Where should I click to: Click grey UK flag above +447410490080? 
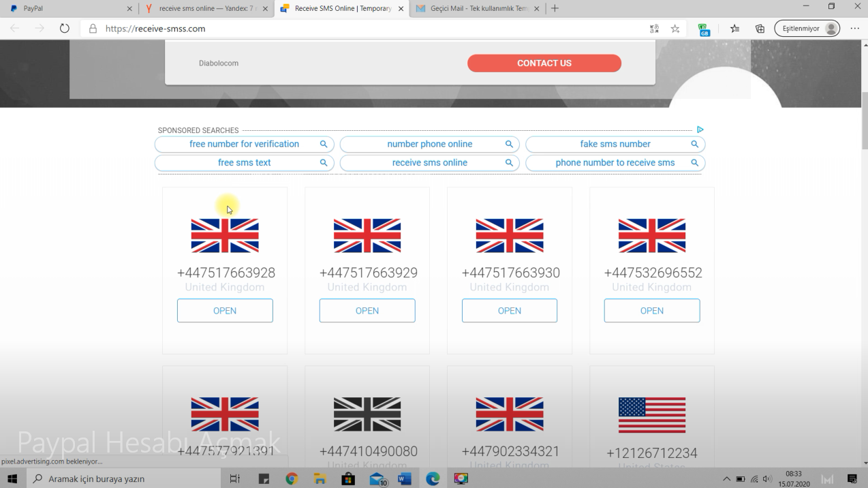(367, 415)
